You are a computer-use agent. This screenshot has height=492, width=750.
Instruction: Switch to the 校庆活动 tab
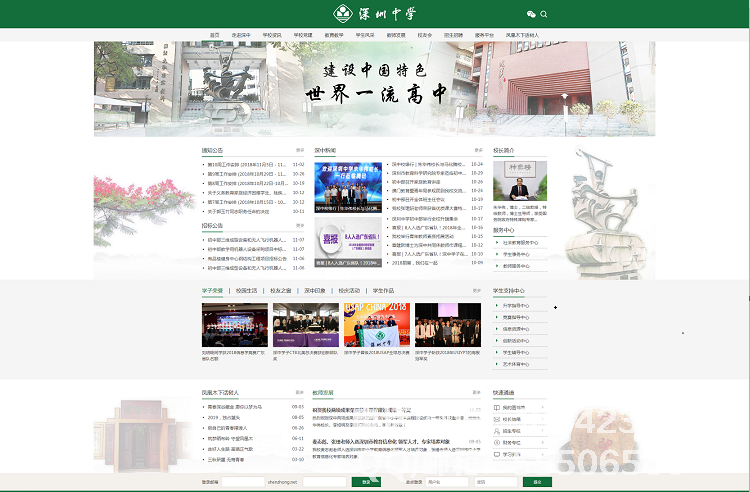coord(349,291)
